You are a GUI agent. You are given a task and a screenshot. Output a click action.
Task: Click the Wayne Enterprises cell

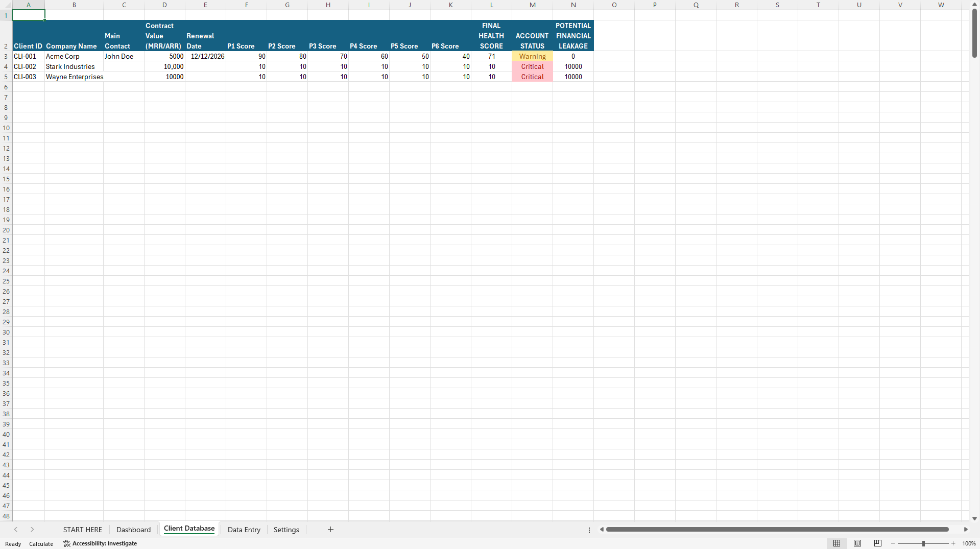pyautogui.click(x=74, y=77)
